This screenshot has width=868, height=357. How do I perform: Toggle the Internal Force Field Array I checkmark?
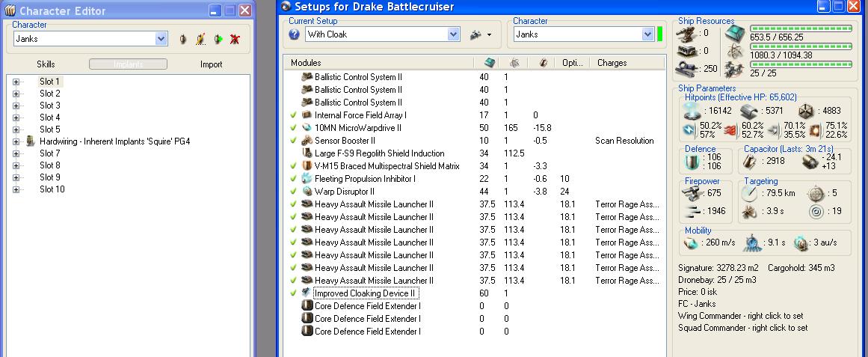pyautogui.click(x=293, y=115)
